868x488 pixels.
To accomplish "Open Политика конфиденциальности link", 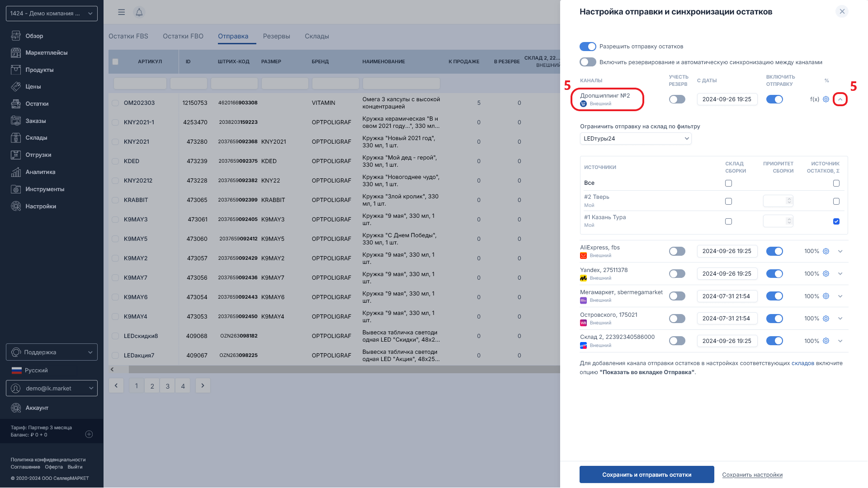I will (x=48, y=460).
